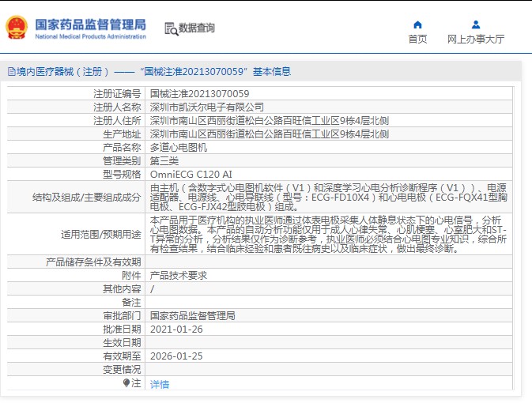Click the 注册人名称 row label

[x=117, y=107]
